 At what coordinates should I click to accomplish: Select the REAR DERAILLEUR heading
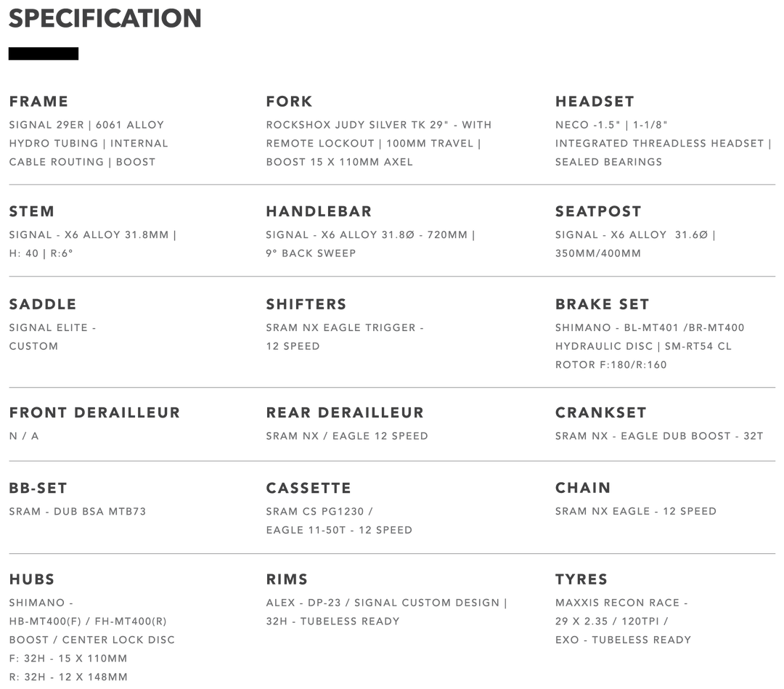344,412
